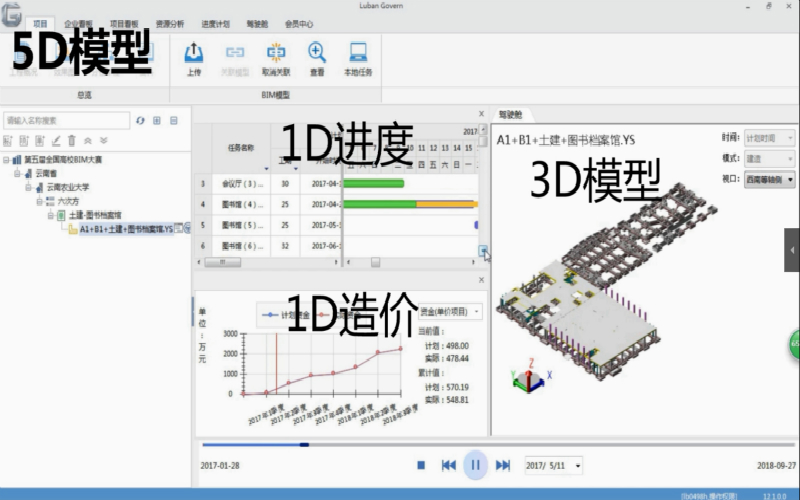Collapse the 第五届全国高校BIM大赛 tree node
The image size is (800, 500).
[x=6, y=160]
